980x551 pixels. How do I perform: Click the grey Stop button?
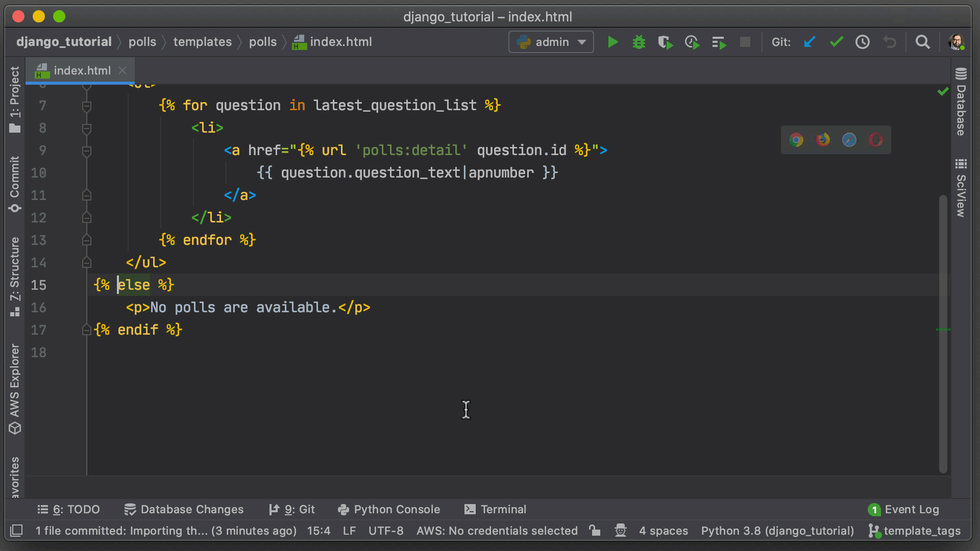coord(745,42)
